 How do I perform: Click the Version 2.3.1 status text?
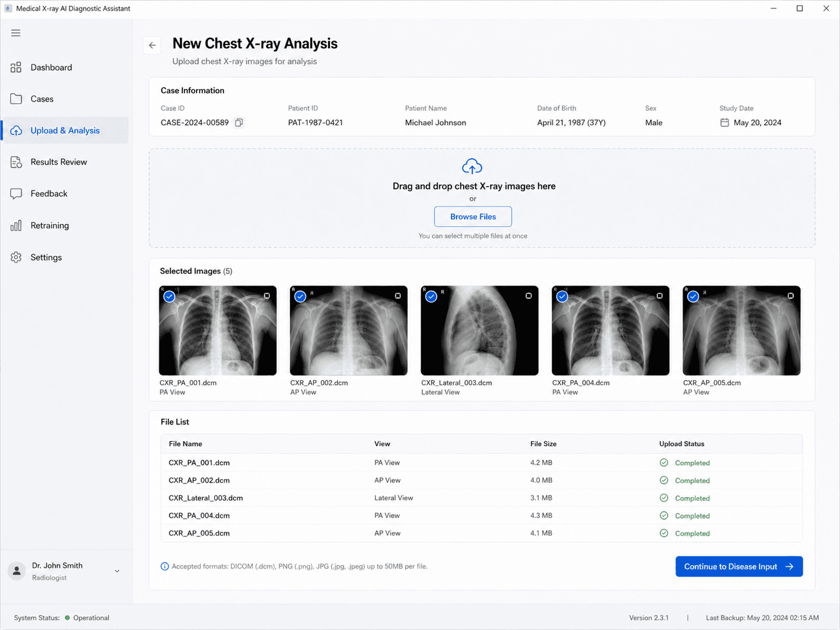649,618
